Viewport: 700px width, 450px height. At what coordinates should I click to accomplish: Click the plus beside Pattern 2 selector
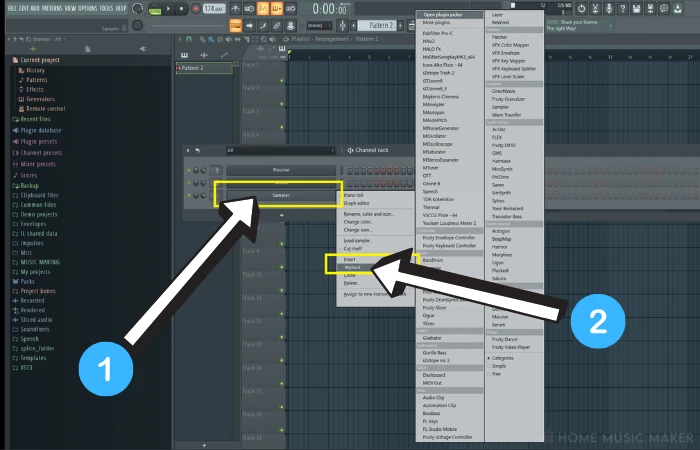[400, 25]
